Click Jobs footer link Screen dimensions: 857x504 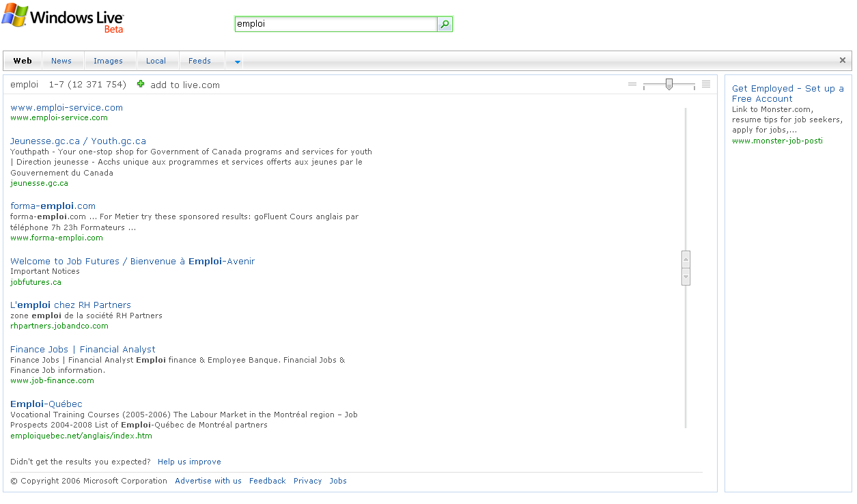[x=338, y=481]
